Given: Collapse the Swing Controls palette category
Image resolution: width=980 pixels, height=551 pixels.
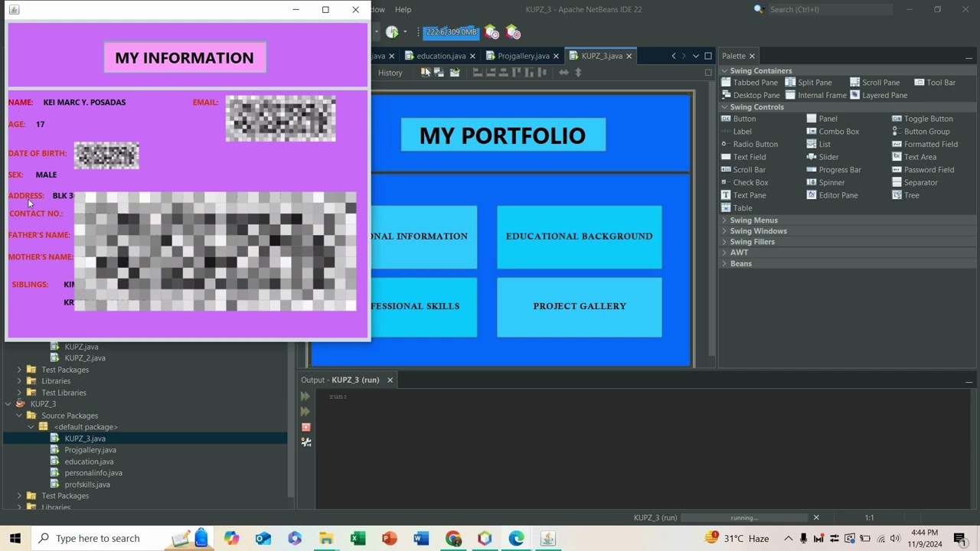Looking at the screenshot, I should point(724,107).
